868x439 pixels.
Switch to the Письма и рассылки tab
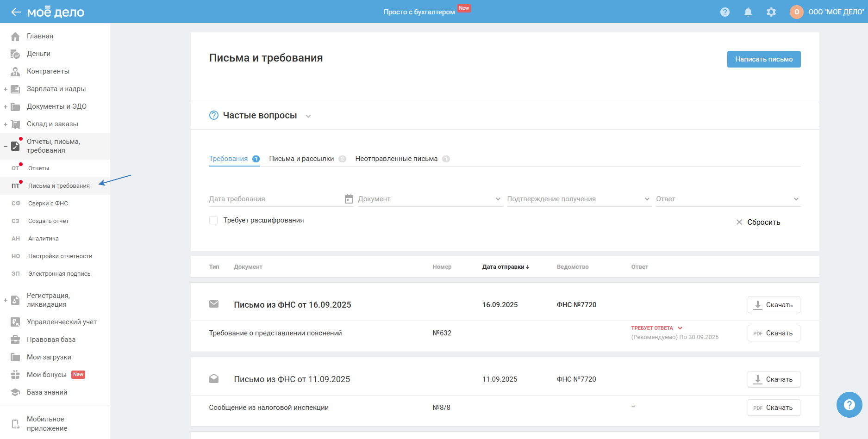click(x=307, y=159)
